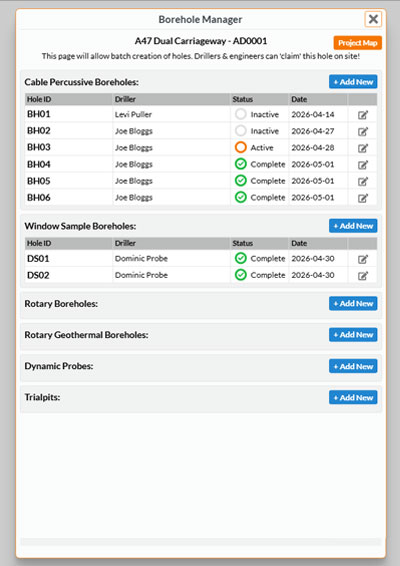The image size is (400, 566).
Task: Click the green Complete status check on BH04
Action: tap(240, 164)
